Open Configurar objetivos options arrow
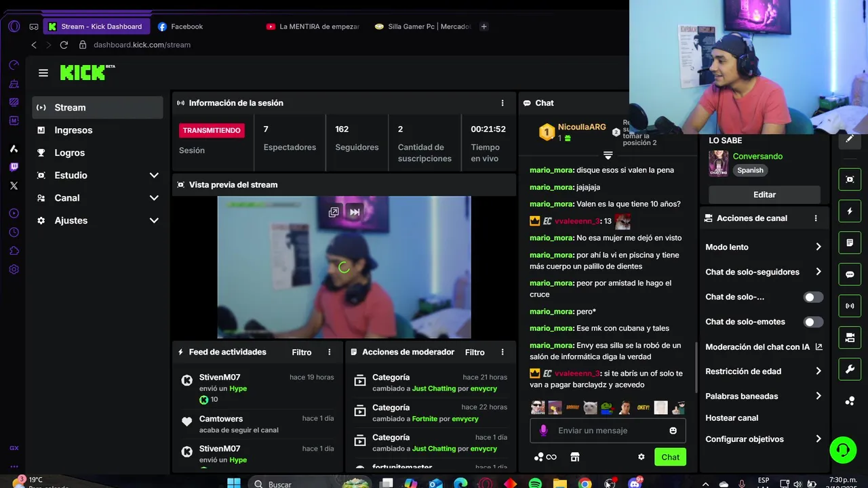 pos(818,439)
